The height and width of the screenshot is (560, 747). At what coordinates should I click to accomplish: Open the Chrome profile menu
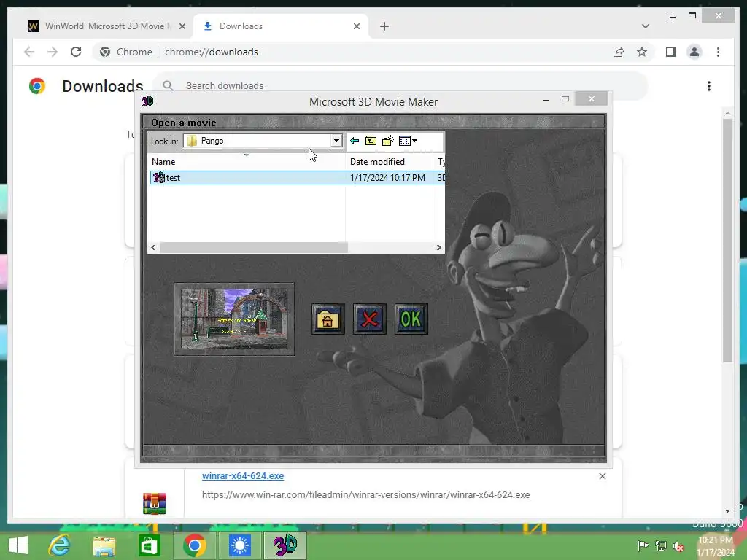(694, 52)
